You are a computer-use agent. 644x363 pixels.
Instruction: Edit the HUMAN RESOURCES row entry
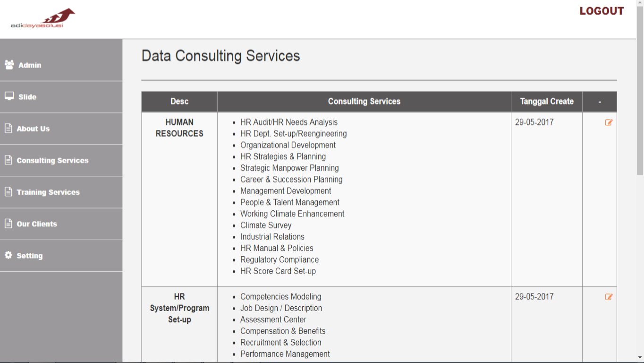(x=609, y=122)
